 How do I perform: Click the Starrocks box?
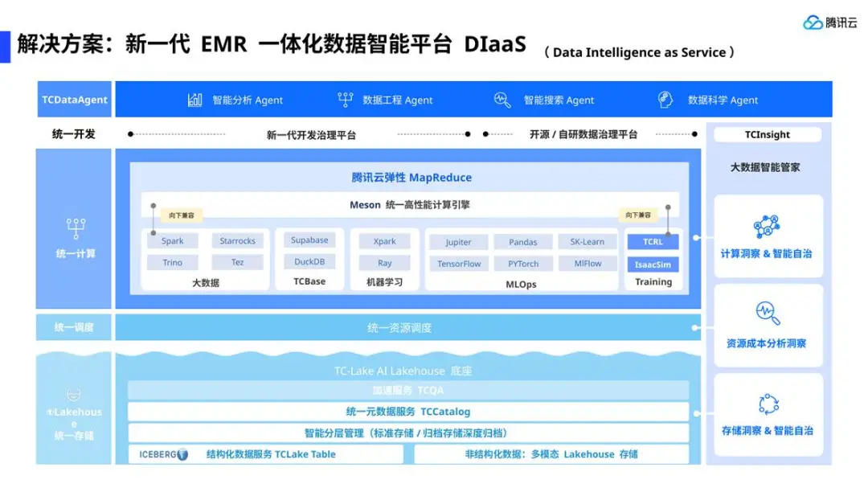(237, 241)
